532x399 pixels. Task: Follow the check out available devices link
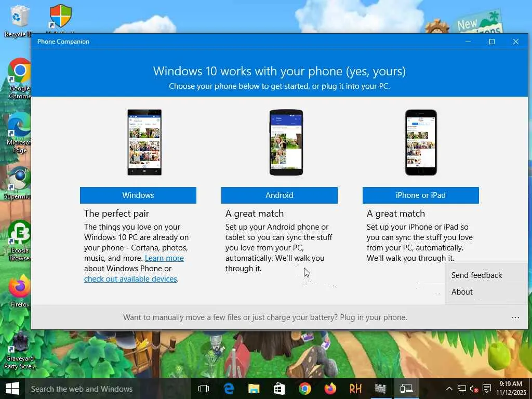tap(130, 279)
